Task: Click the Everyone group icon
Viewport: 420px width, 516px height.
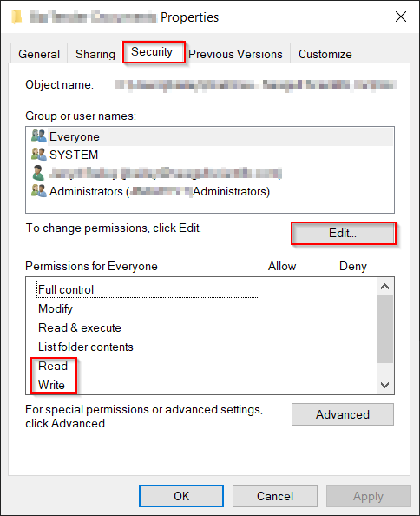Action: [x=39, y=136]
